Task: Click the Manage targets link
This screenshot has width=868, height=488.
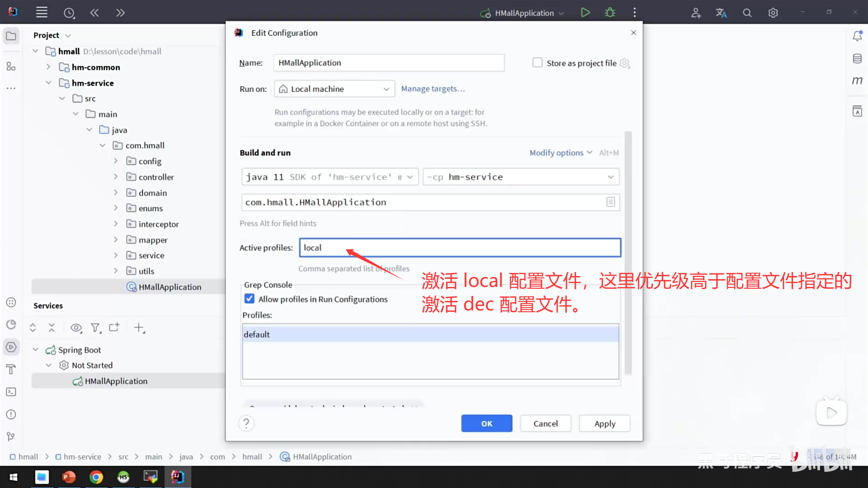Action: [x=433, y=89]
